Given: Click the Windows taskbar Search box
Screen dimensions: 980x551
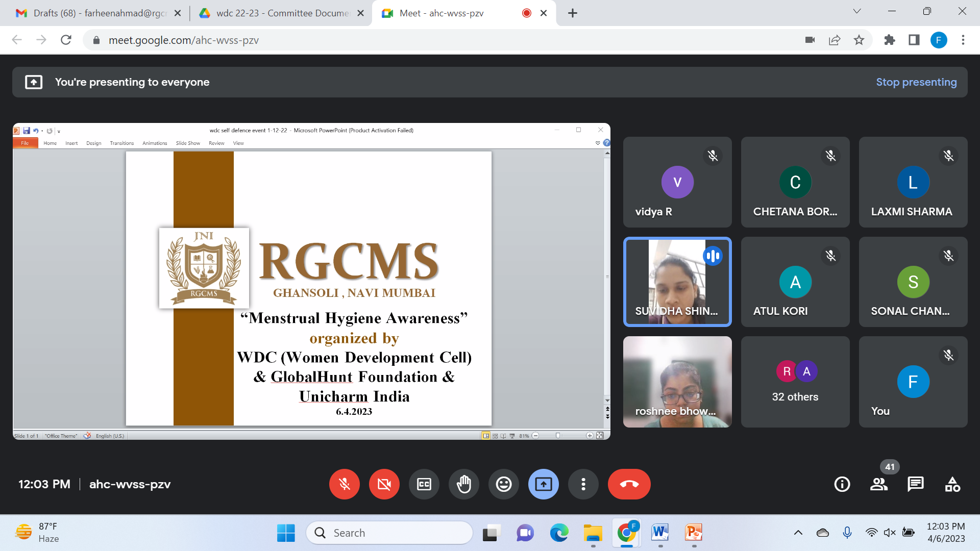Looking at the screenshot, I should [x=389, y=533].
